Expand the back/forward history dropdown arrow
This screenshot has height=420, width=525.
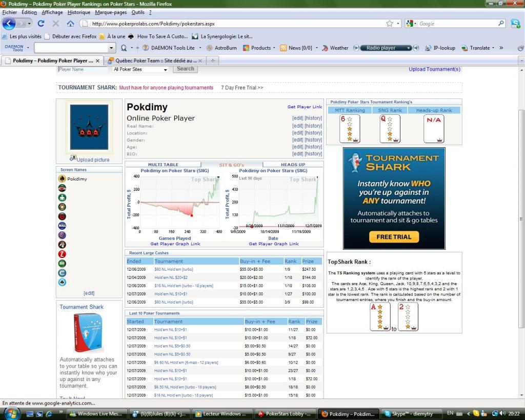point(29,24)
